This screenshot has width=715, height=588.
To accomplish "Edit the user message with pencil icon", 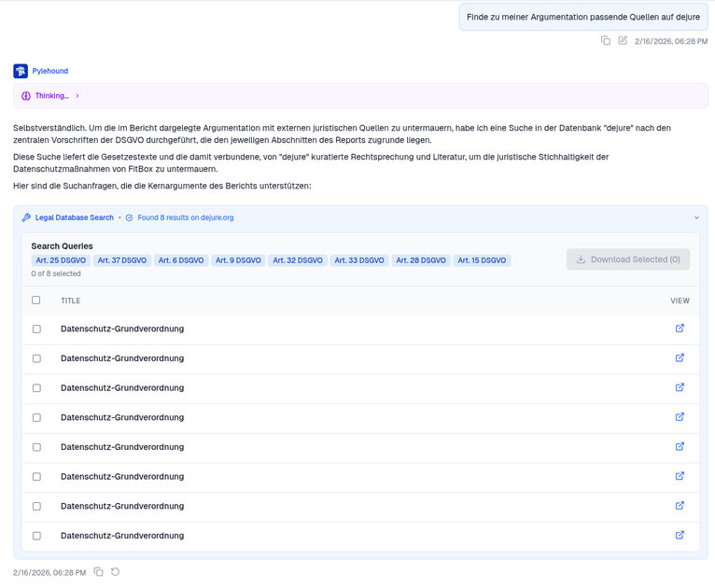I will coord(623,41).
